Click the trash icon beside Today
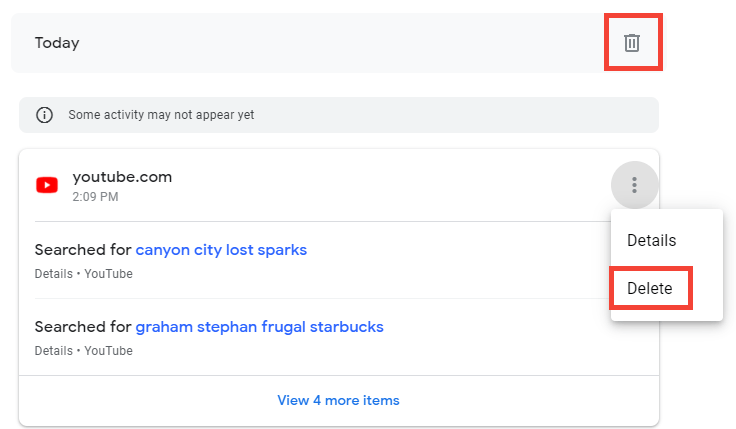736x429 pixels. tap(632, 43)
